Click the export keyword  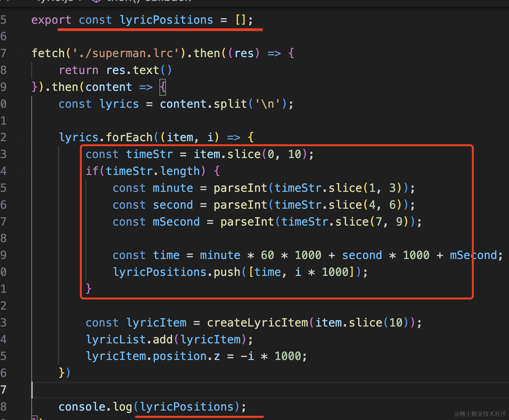tap(51, 20)
